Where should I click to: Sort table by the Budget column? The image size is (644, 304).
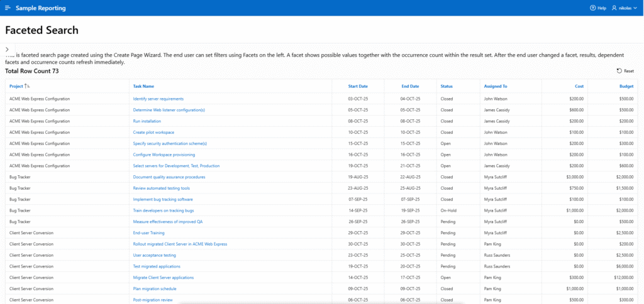click(625, 86)
